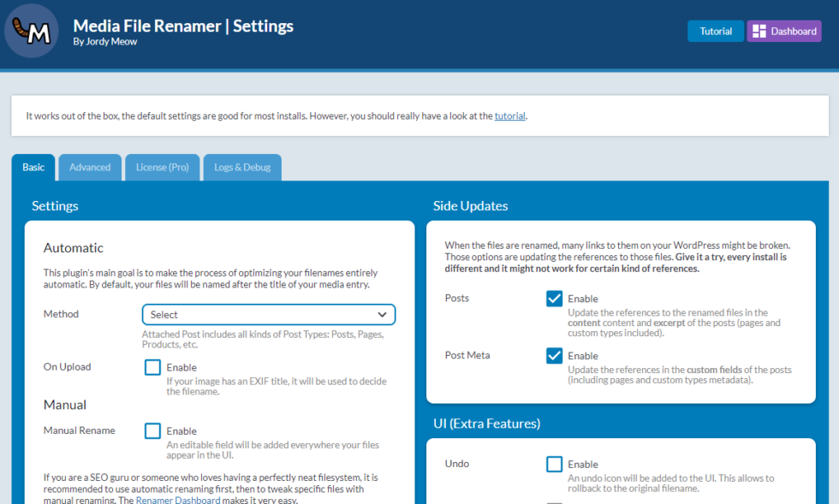
Task: Click 'An undo icon will be added' description
Action: click(670, 483)
